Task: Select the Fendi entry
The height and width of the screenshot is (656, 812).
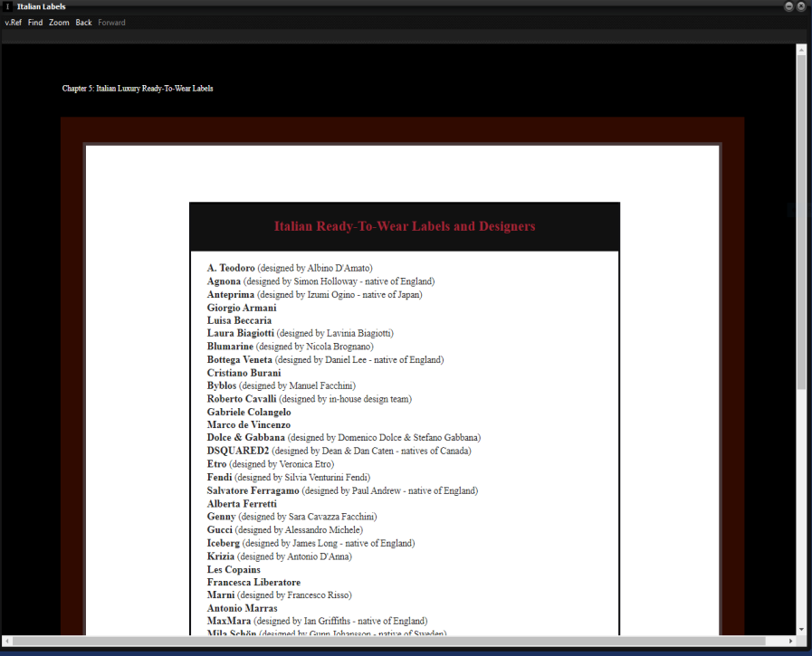Action: [x=289, y=478]
